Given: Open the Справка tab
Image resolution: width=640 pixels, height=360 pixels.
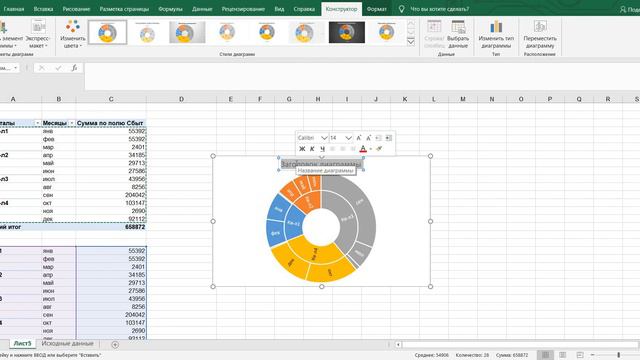Looking at the screenshot, I should [304, 9].
